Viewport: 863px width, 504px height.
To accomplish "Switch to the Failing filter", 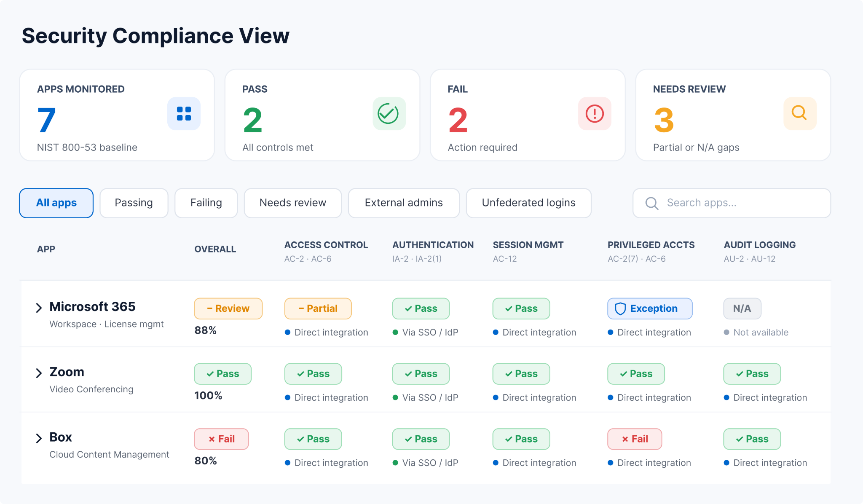I will pyautogui.click(x=206, y=203).
